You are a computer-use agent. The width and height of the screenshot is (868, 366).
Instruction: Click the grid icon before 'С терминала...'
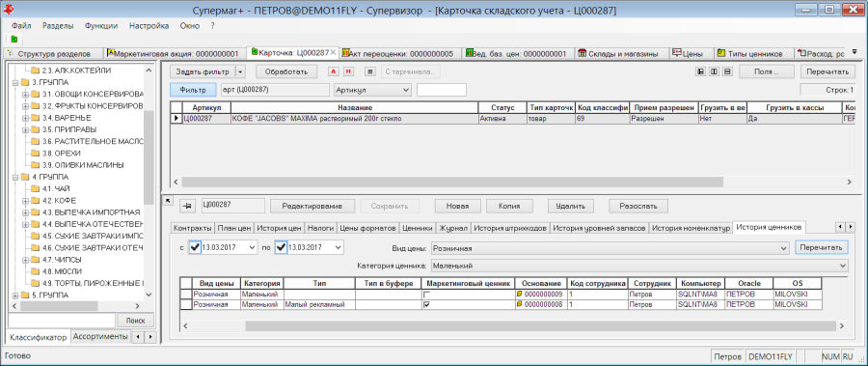pos(370,71)
